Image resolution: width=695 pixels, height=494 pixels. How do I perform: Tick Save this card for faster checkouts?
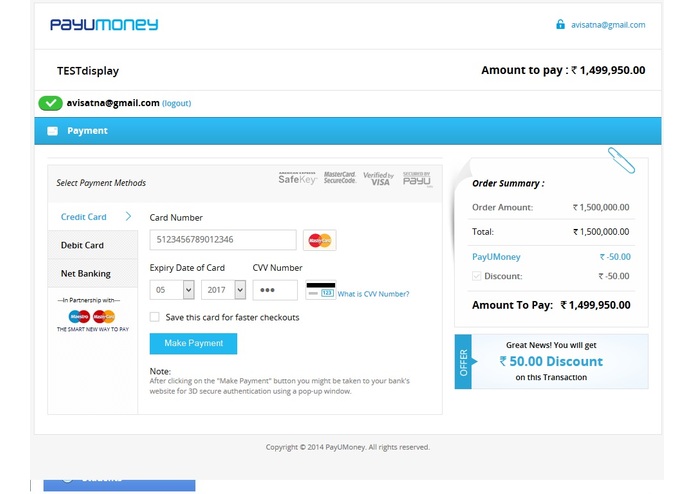point(154,317)
